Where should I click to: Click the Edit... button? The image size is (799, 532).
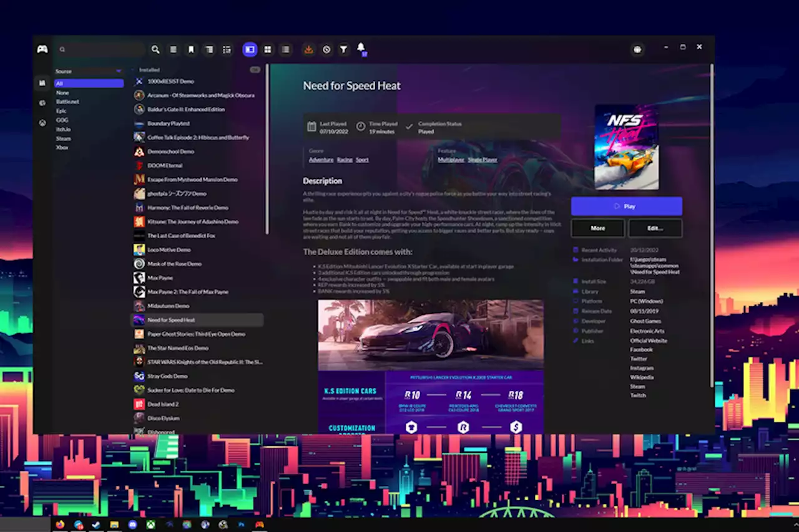point(655,228)
